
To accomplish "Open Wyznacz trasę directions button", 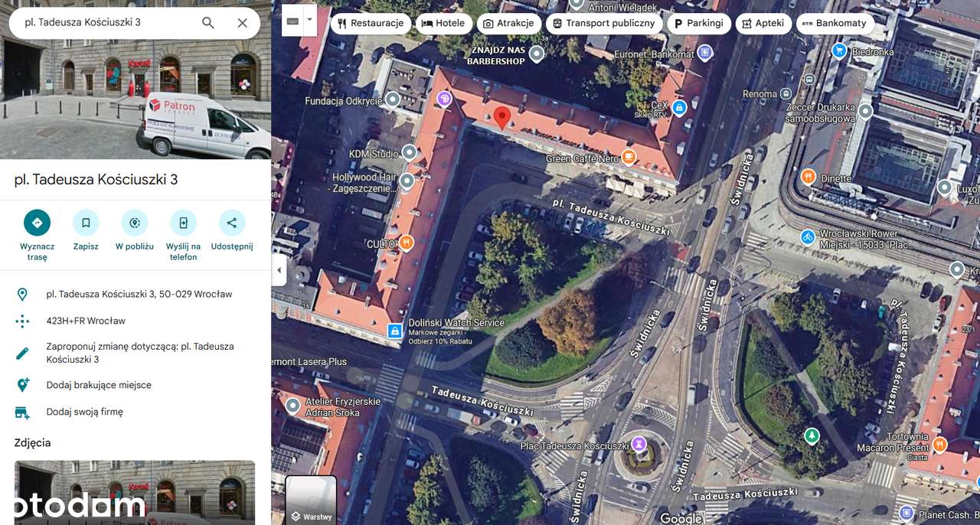I will 37,223.
